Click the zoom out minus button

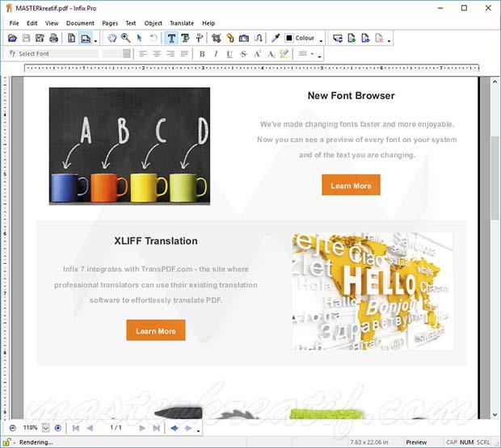(12, 428)
